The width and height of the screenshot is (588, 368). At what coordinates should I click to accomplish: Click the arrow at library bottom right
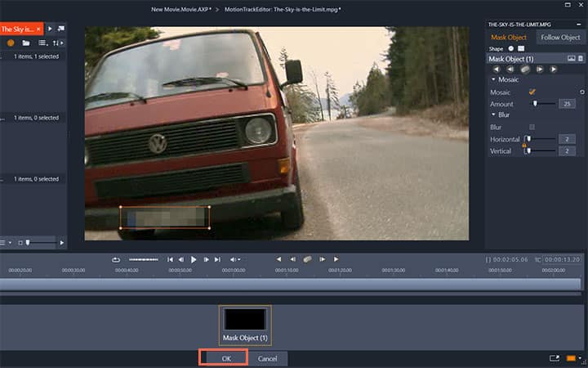61,243
